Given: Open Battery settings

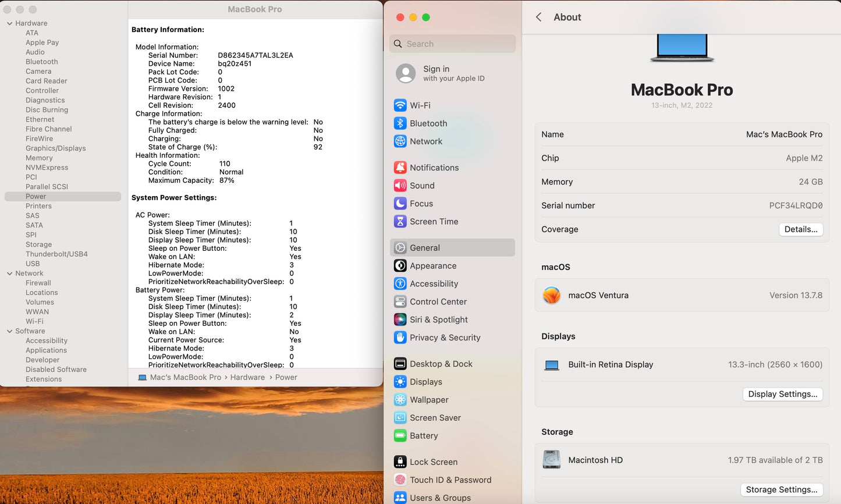Looking at the screenshot, I should pos(400,435).
